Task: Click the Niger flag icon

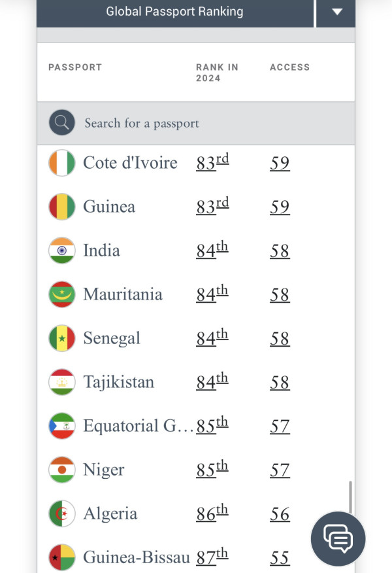Action: (x=62, y=470)
